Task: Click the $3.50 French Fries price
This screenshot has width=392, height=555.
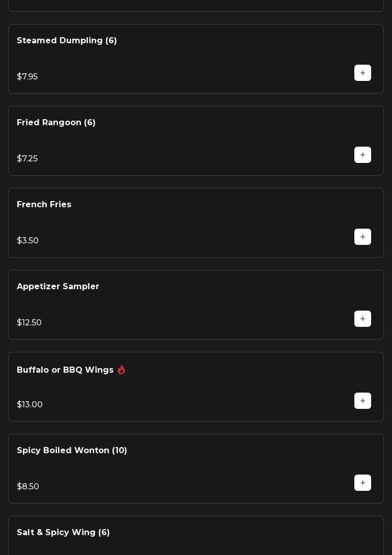Action: (x=27, y=241)
